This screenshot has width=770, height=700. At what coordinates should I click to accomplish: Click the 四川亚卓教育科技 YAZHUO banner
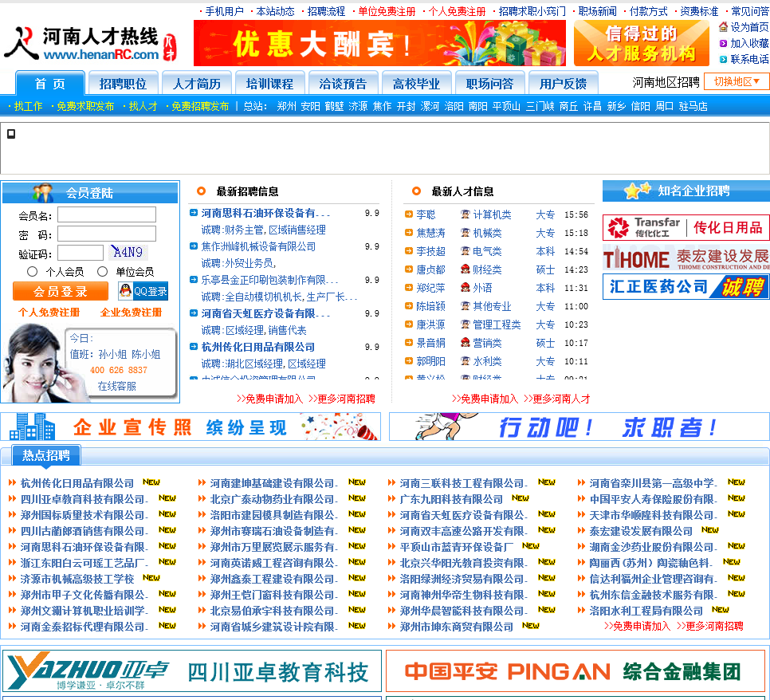point(192,671)
